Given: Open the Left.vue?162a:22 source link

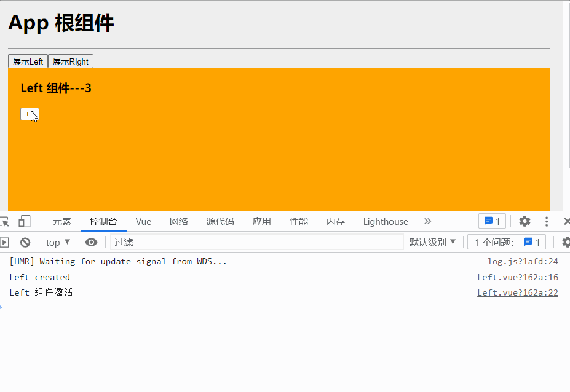Looking at the screenshot, I should tap(518, 292).
